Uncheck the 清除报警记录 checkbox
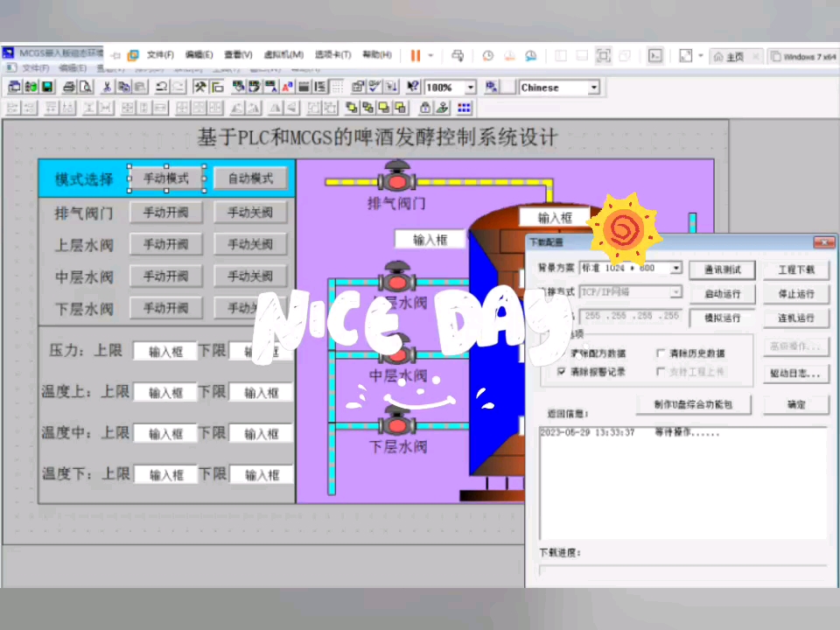Viewport: 840px width, 630px height. 562,370
